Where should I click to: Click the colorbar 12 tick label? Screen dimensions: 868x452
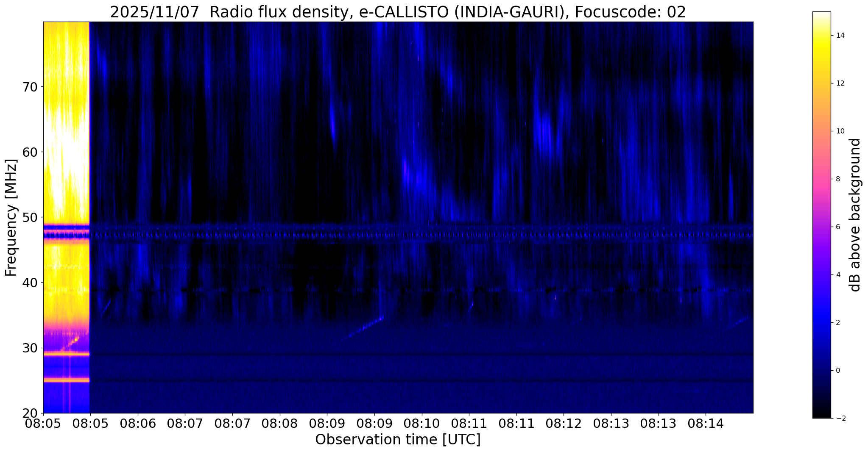[840, 83]
